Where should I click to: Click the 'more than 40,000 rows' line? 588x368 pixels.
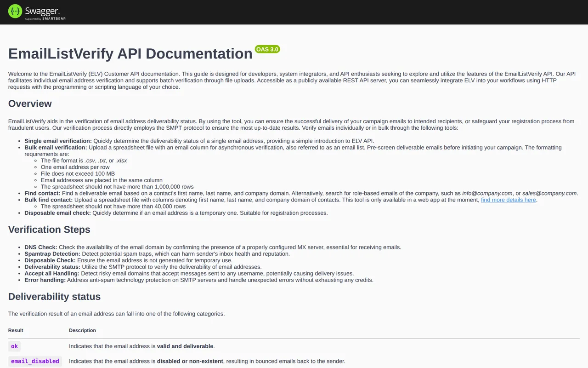[x=113, y=207]
